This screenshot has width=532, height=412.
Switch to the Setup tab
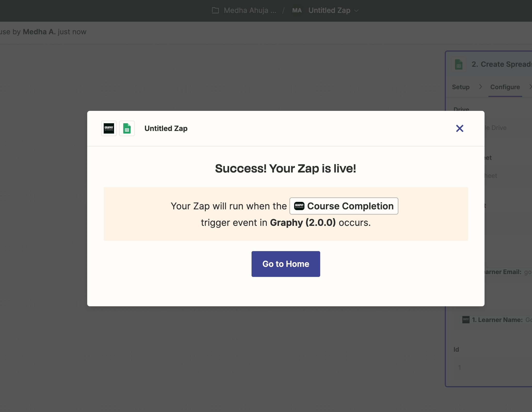[x=461, y=87]
